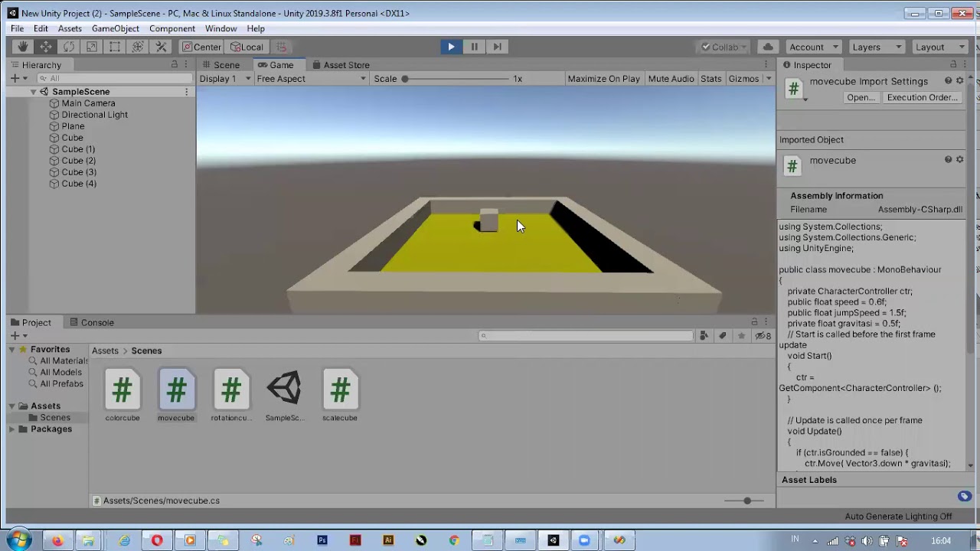Screen dimensions: 980x551
Task: Select the Rect tool in the toolbar
Action: 115,47
